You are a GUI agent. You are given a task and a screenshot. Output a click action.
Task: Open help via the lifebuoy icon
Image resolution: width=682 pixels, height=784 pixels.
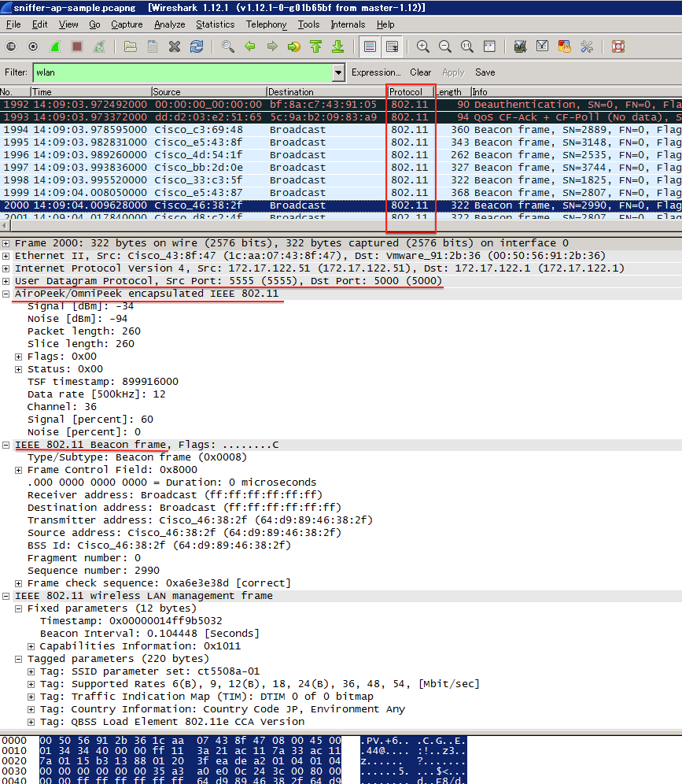tap(618, 46)
